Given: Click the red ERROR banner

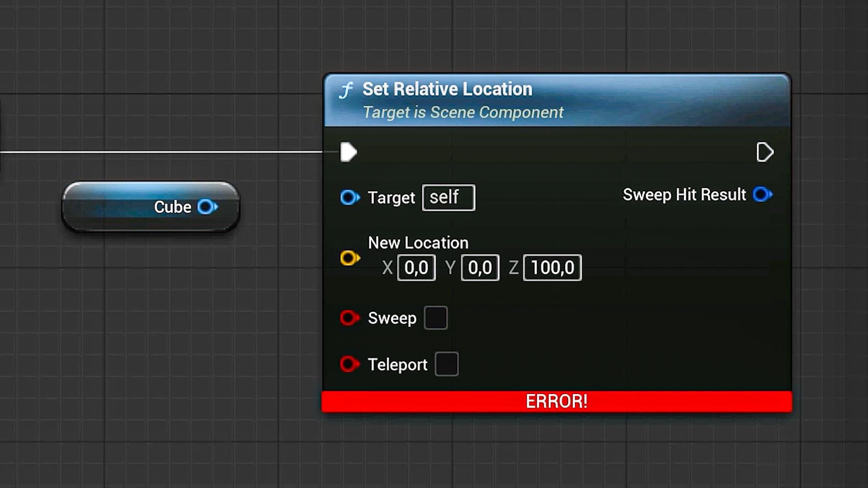Looking at the screenshot, I should (x=556, y=401).
